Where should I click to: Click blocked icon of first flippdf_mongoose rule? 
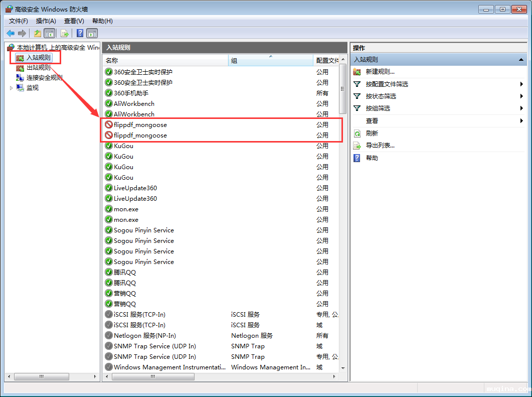(x=109, y=124)
